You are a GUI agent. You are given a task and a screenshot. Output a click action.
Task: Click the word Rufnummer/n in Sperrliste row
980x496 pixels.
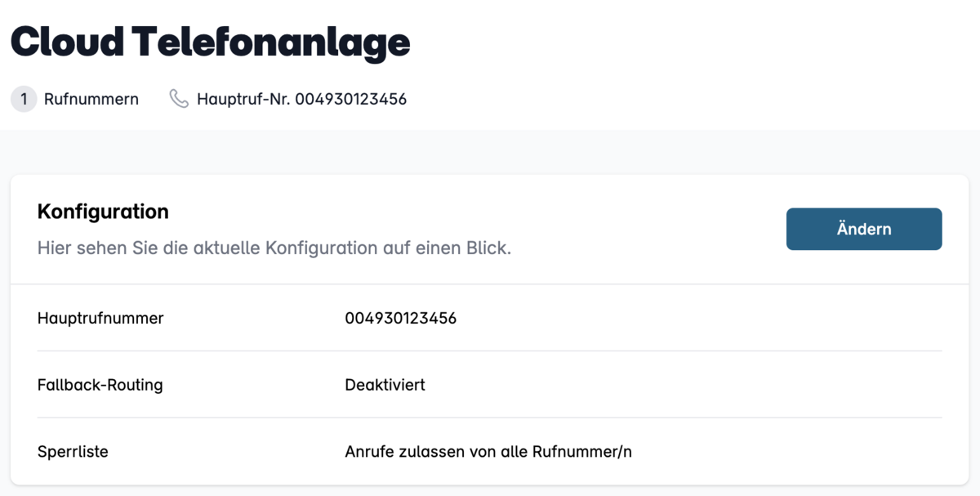coord(582,452)
